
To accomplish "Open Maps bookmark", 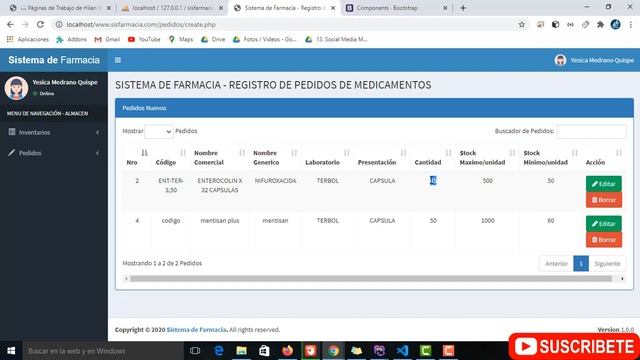I will point(181,39).
